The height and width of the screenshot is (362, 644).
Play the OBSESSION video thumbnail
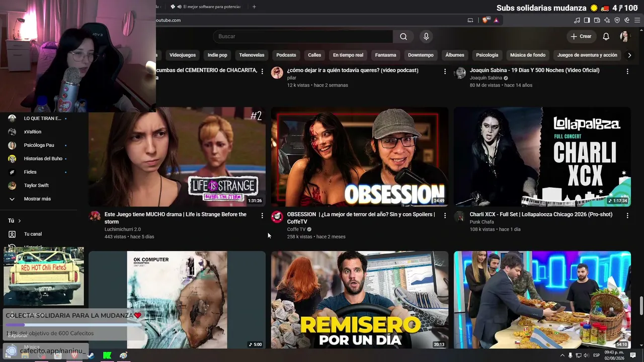point(360,156)
